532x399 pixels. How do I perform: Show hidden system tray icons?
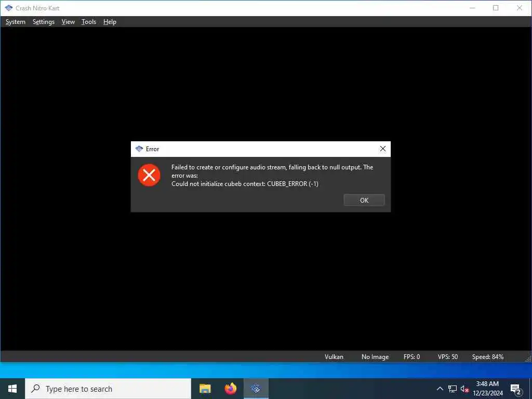(x=440, y=389)
